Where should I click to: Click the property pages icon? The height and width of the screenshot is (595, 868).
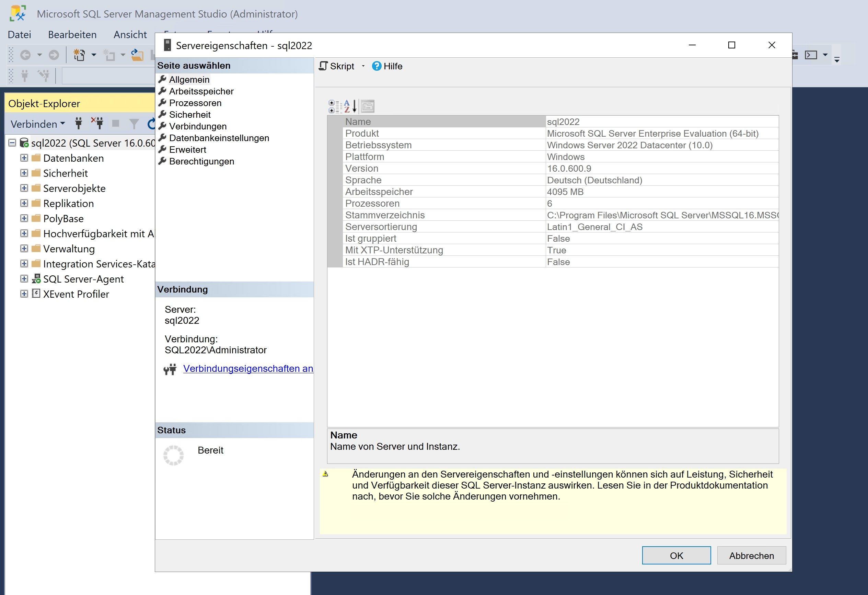coord(368,106)
